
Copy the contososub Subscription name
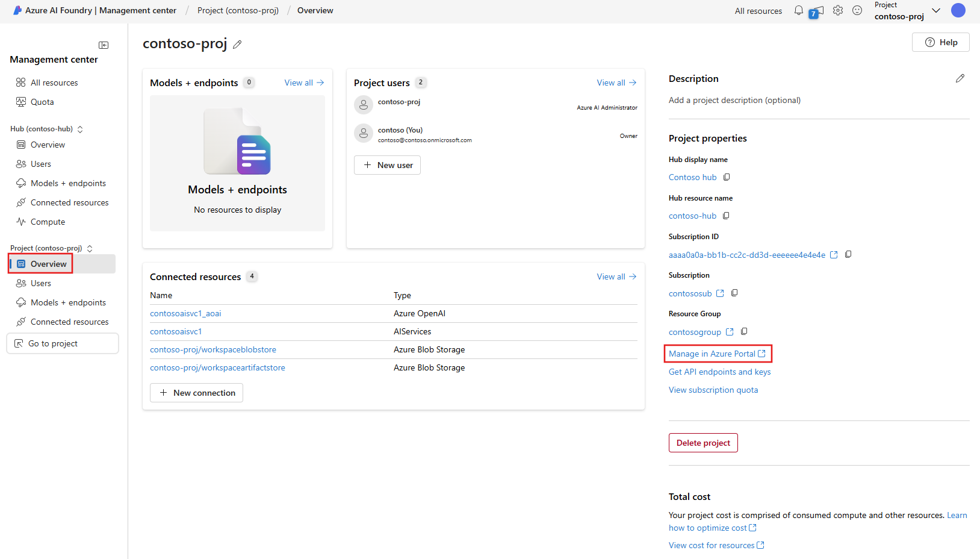(x=734, y=293)
